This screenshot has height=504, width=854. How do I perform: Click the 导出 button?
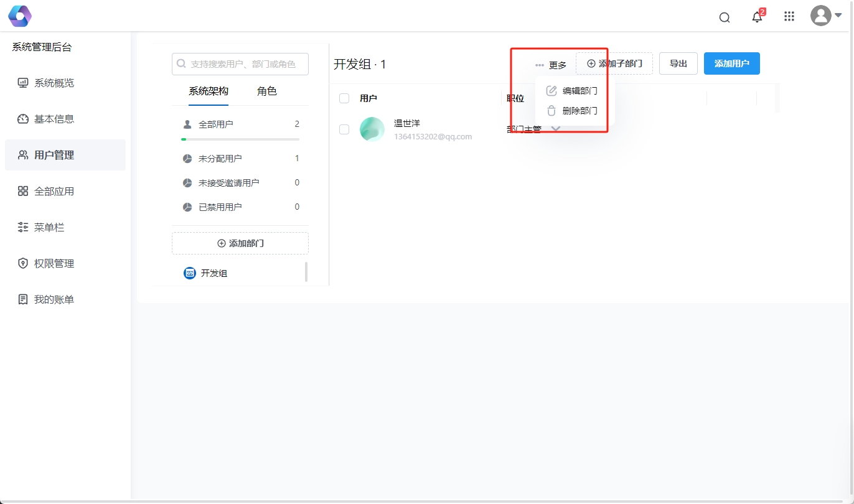click(x=678, y=63)
